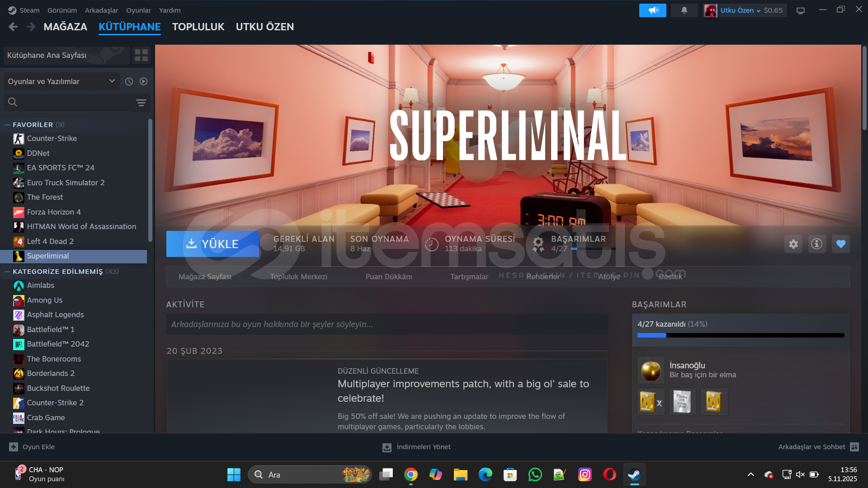Open Oyunlar ve Yazılımlar dropdown
This screenshot has height=488, width=868.
tap(61, 81)
